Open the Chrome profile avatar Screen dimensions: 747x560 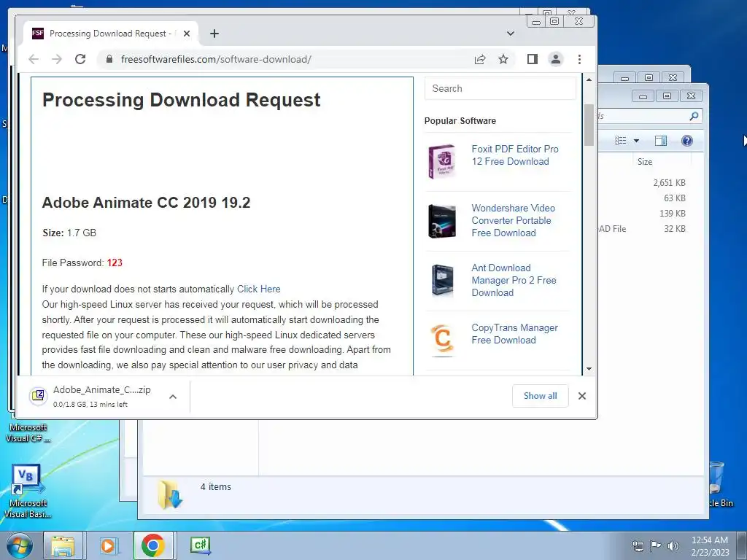(x=555, y=59)
